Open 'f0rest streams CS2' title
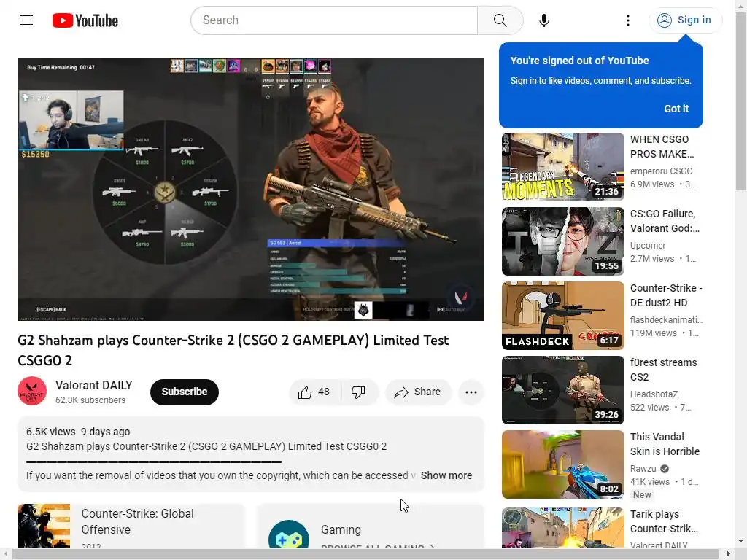 663,370
